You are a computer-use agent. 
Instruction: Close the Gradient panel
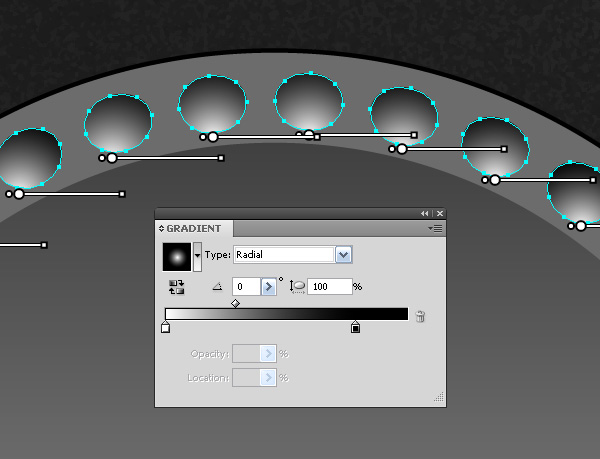pos(440,213)
